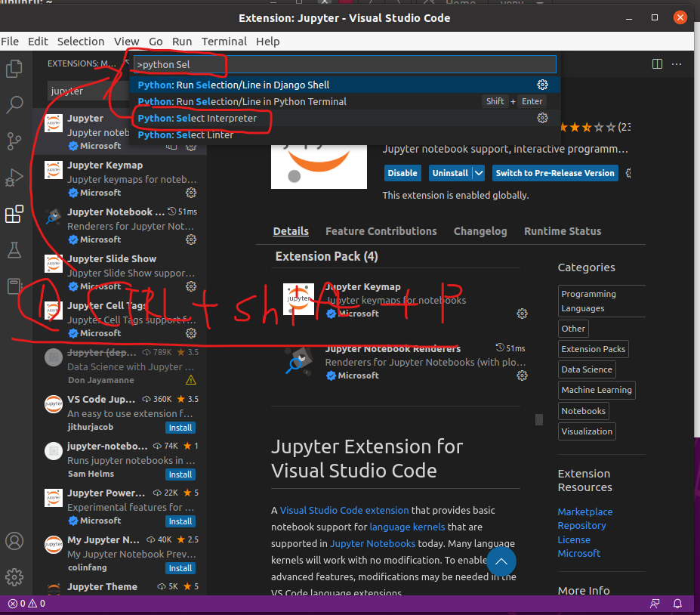The height and width of the screenshot is (615, 700).
Task: Open the Microsoft resource link
Action: pyautogui.click(x=579, y=553)
